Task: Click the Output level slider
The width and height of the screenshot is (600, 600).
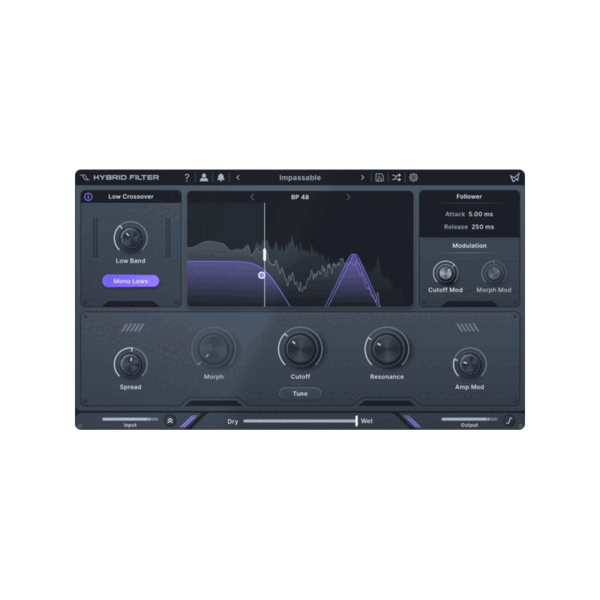Action: [470, 419]
